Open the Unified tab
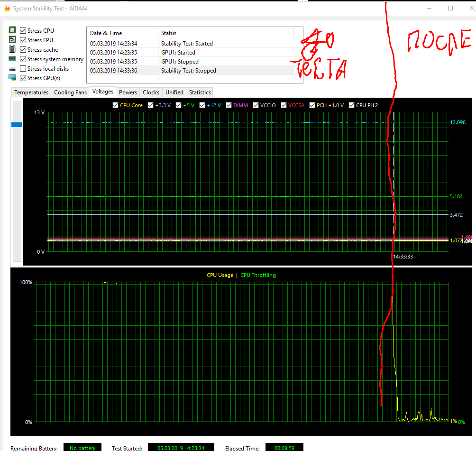The width and height of the screenshot is (476, 451). point(174,92)
